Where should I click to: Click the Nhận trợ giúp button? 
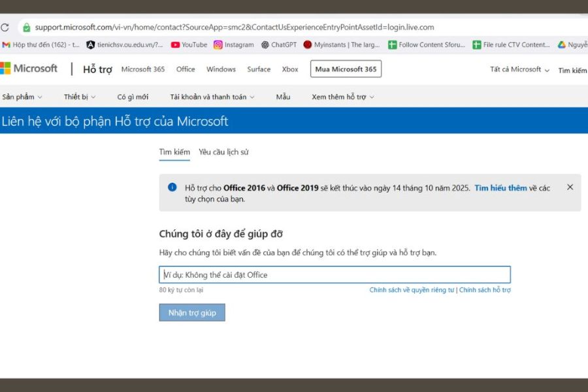[x=192, y=312]
